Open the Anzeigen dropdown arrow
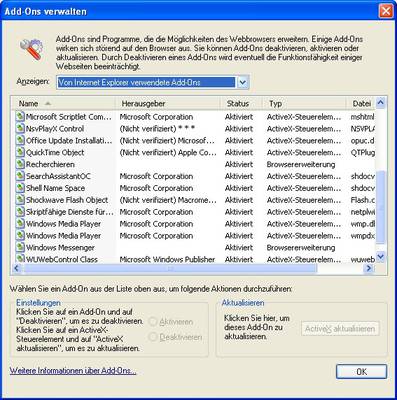The image size is (397, 400). pyautogui.click(x=243, y=82)
